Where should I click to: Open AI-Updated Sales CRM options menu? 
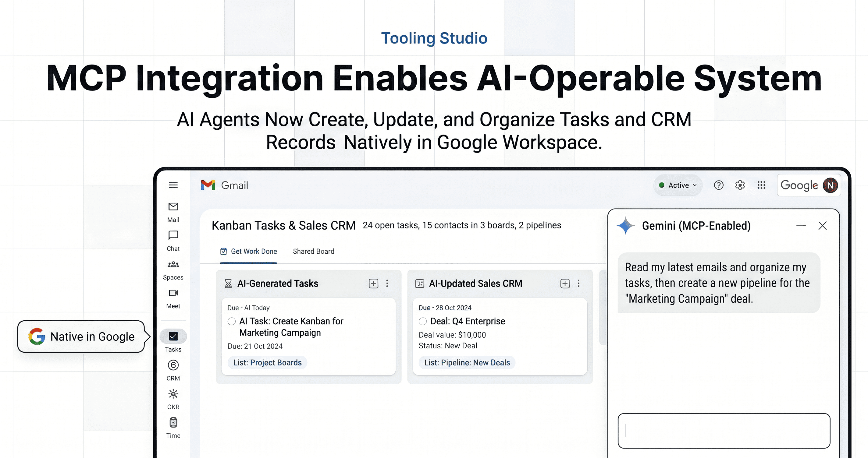click(x=578, y=283)
